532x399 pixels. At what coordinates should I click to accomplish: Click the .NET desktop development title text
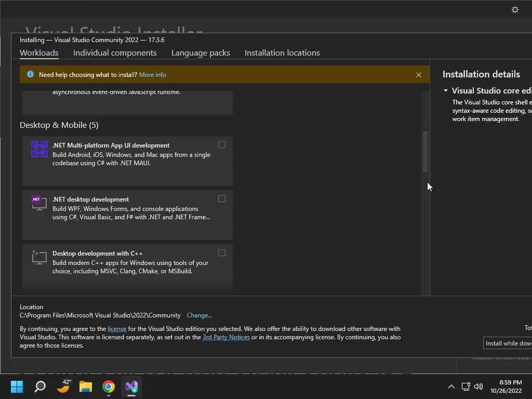tap(90, 199)
